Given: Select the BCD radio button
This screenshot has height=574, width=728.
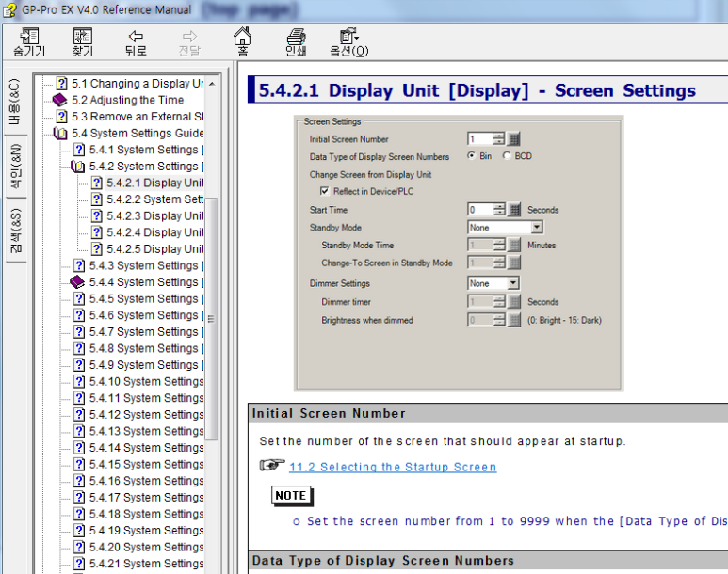Looking at the screenshot, I should 507,156.
